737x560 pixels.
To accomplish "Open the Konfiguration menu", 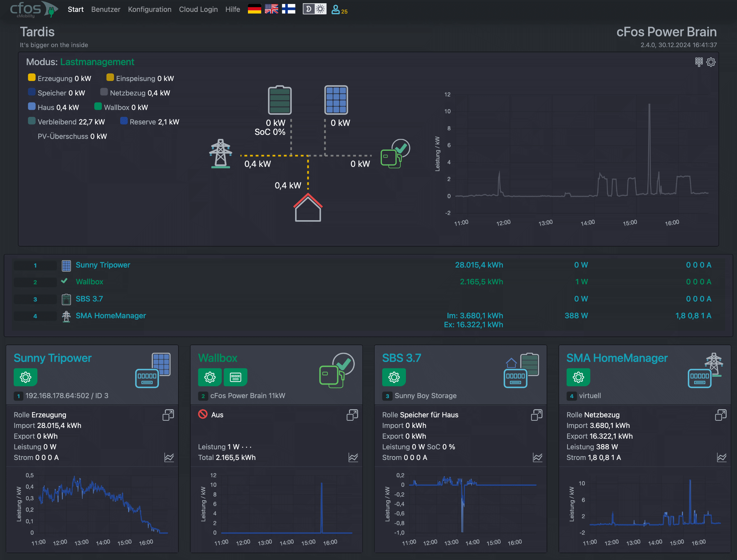I will (x=149, y=9).
